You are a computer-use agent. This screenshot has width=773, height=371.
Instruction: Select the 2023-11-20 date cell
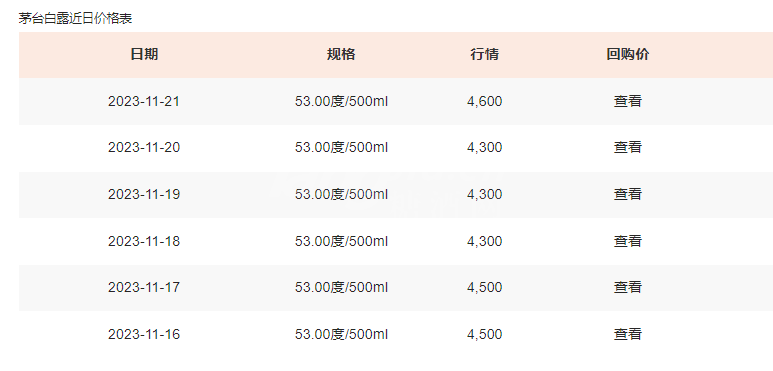click(144, 147)
